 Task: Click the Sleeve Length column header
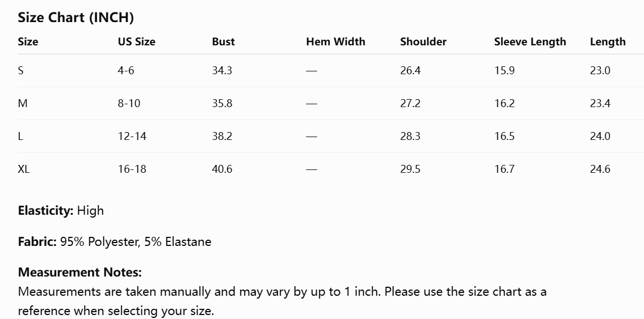[530, 42]
